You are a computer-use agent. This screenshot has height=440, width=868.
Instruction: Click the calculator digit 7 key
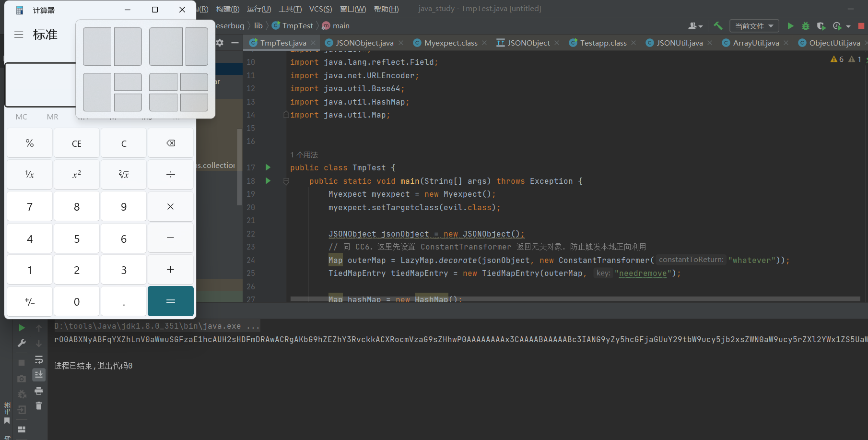pos(30,206)
